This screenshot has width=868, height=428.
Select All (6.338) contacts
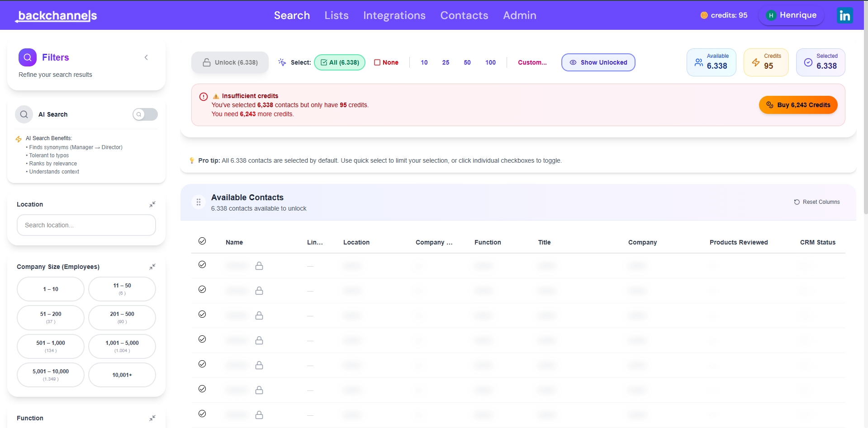pos(340,62)
